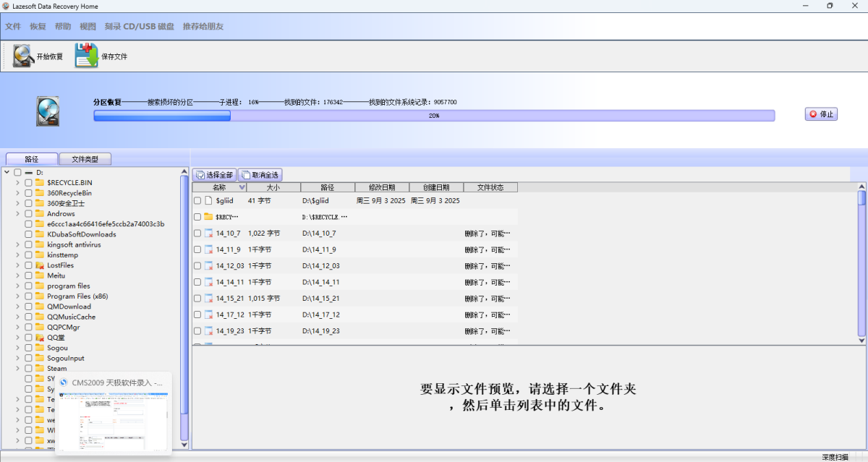Click the LostFiles folder icon in tree
This screenshot has width=868, height=462.
pyautogui.click(x=40, y=265)
